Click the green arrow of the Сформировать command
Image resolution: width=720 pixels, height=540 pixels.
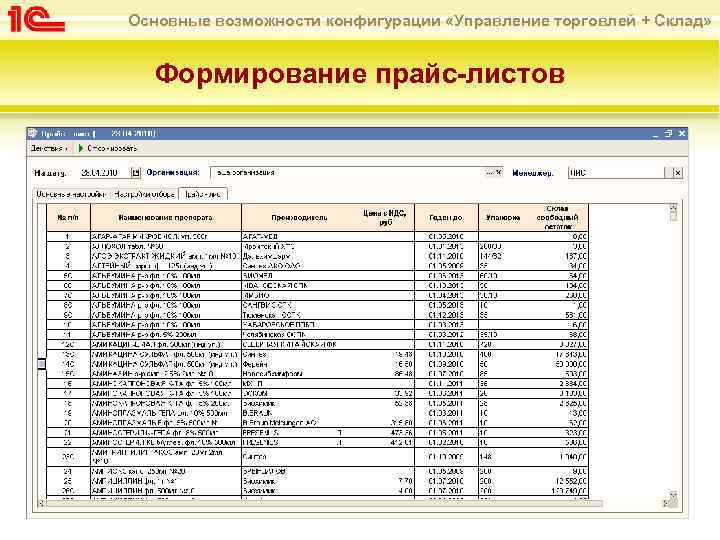(81, 148)
